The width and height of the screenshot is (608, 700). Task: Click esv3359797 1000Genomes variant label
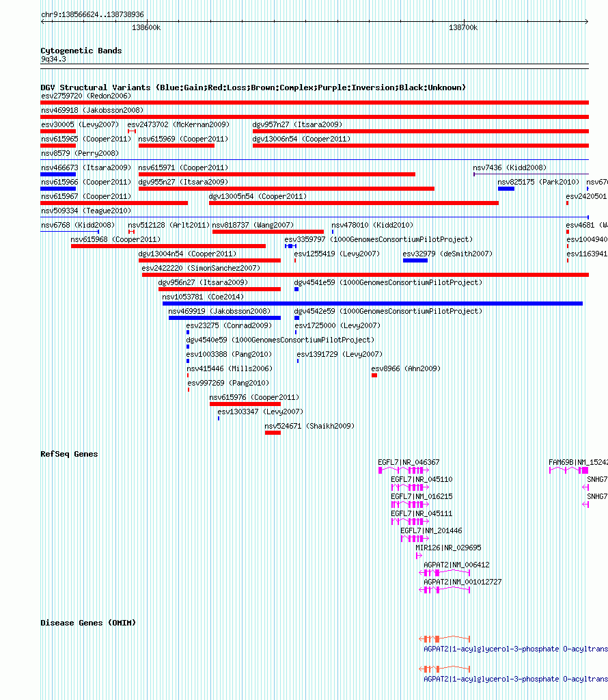tap(378, 239)
